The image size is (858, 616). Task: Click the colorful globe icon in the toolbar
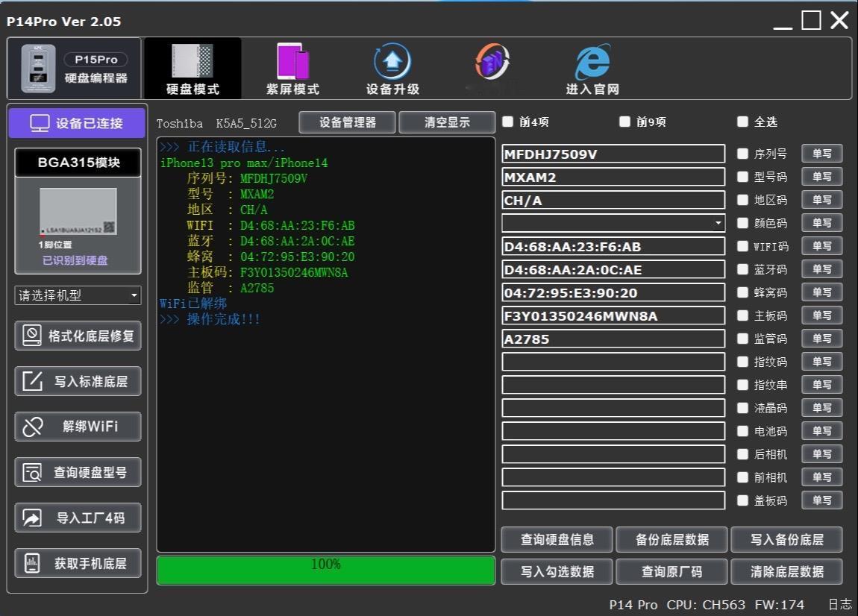[x=492, y=62]
